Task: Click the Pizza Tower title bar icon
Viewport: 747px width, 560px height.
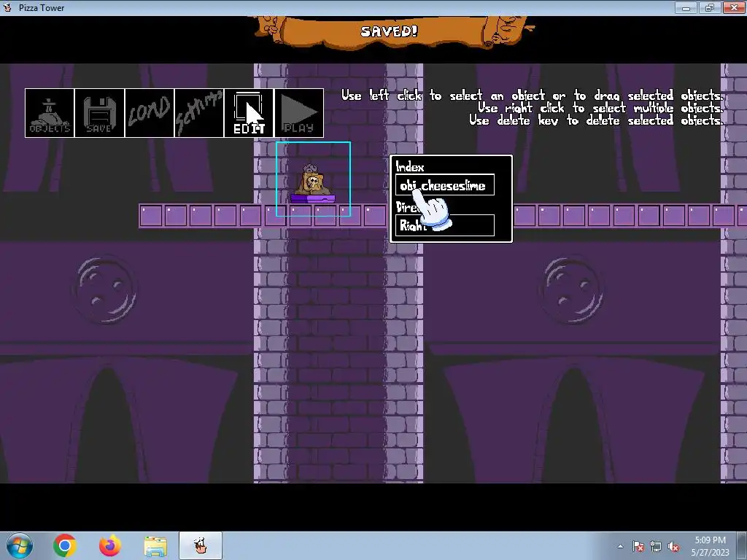Action: pyautogui.click(x=7, y=7)
